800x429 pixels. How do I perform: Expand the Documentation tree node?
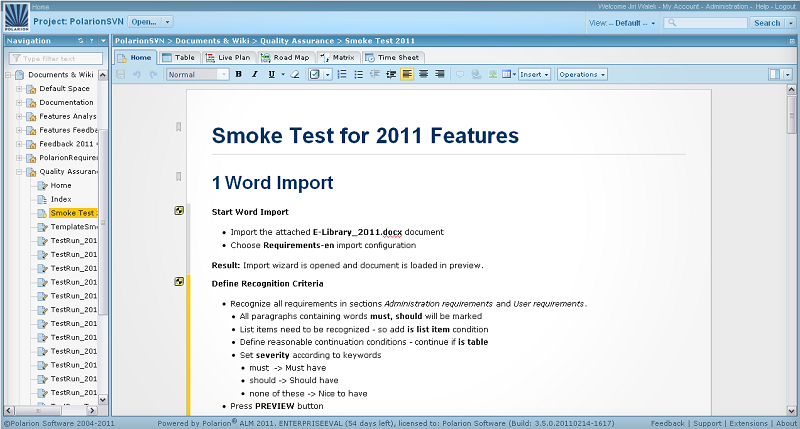pyautogui.click(x=19, y=103)
